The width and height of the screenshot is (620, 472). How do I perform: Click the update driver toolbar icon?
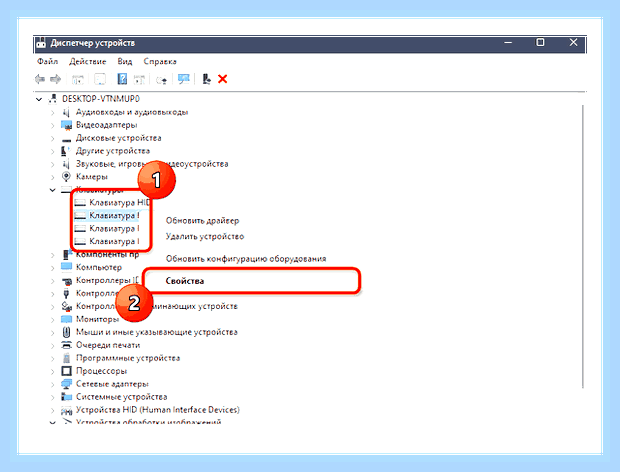pos(161,79)
